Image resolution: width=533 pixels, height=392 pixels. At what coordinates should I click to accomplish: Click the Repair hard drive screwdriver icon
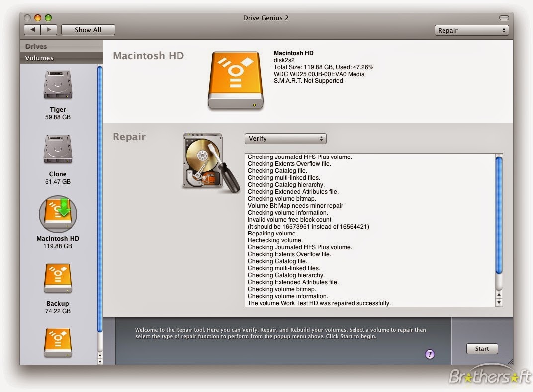(x=211, y=163)
